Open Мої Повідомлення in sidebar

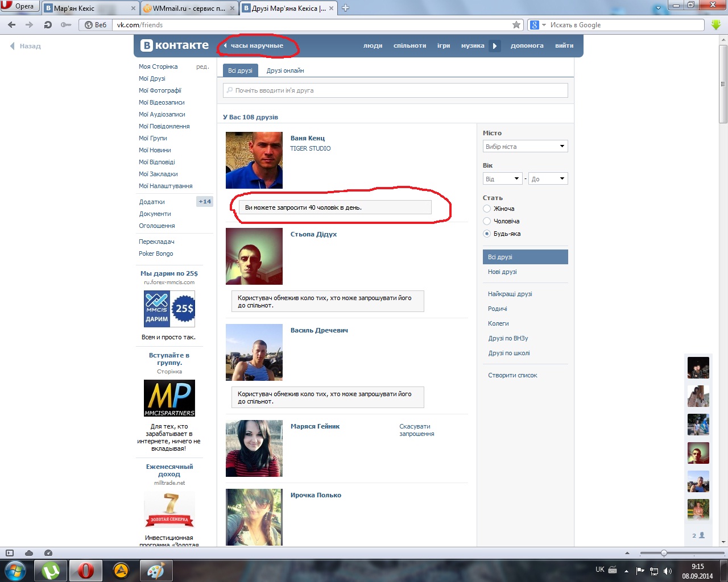point(164,126)
